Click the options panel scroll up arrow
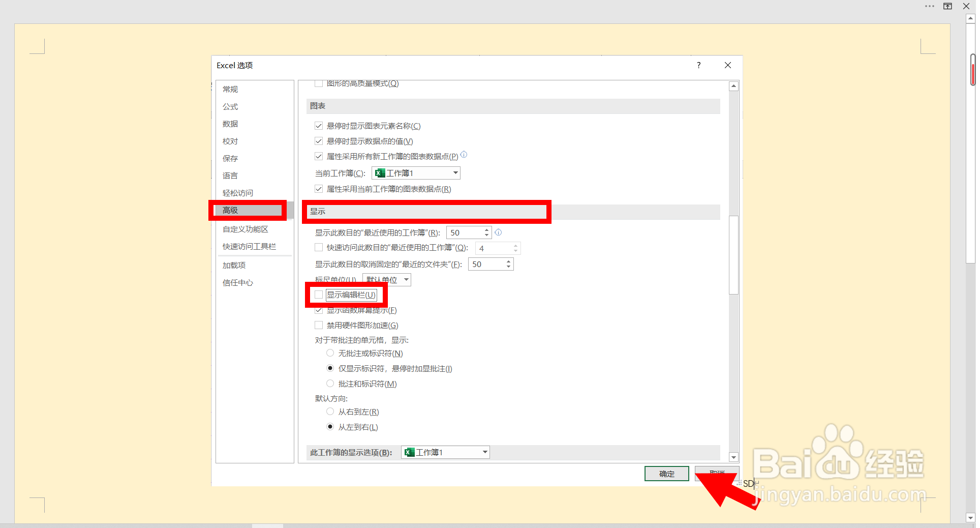Viewport: 980px width, 528px height. 733,86
